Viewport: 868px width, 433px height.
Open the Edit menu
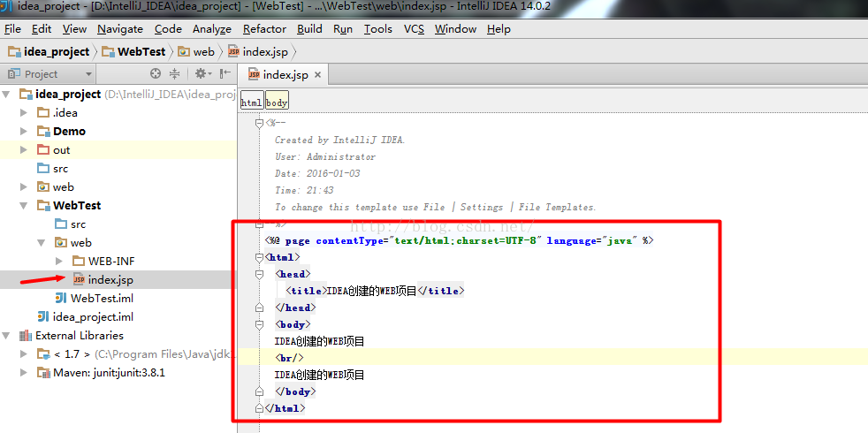(x=42, y=29)
